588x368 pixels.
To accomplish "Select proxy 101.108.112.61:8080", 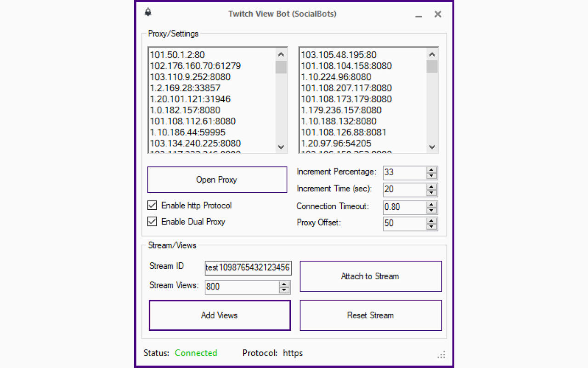I will 193,121.
